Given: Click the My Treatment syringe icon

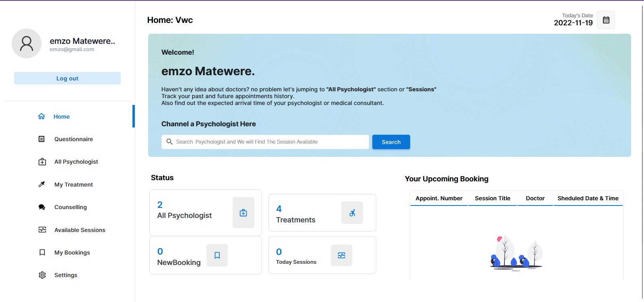Looking at the screenshot, I should pos(42,185).
